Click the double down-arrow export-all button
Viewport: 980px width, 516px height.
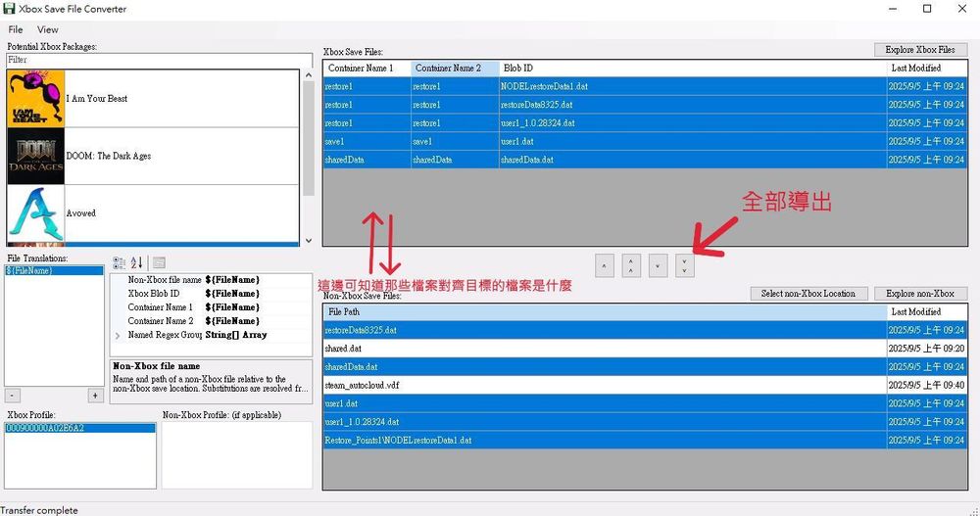tap(685, 265)
